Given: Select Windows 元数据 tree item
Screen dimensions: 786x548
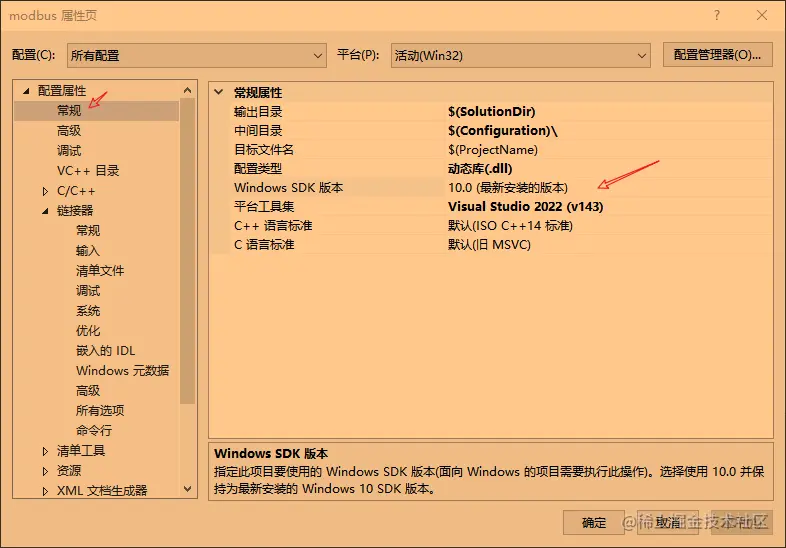Looking at the screenshot, I should 122,371.
